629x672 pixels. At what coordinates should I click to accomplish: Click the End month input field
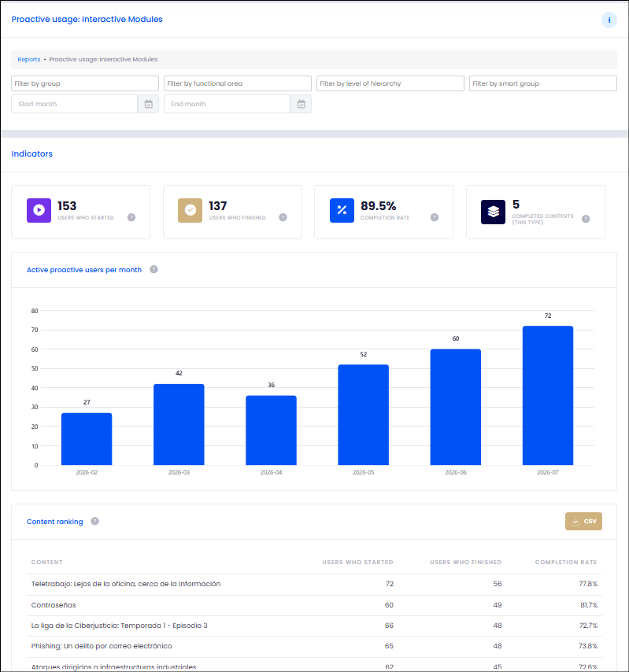click(228, 104)
